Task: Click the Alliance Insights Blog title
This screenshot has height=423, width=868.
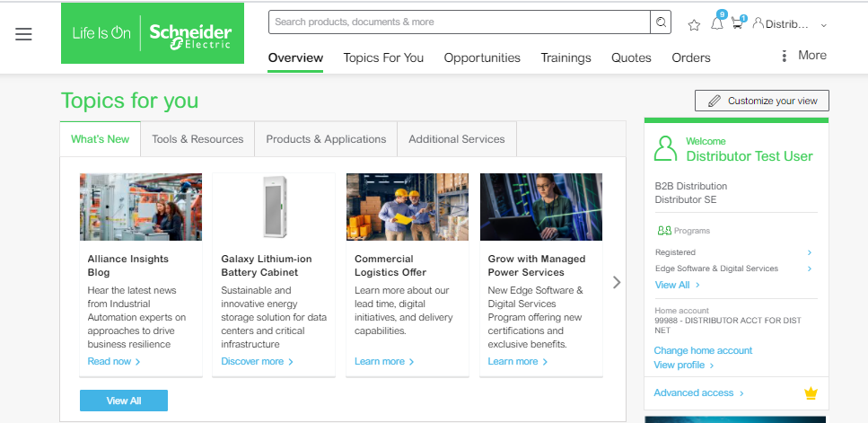Action: click(127, 266)
